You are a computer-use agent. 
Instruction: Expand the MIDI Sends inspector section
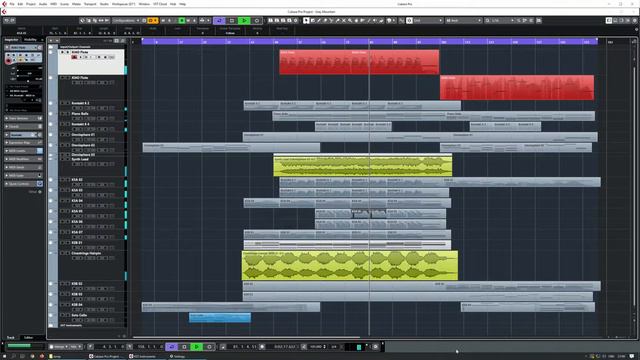pyautogui.click(x=23, y=167)
